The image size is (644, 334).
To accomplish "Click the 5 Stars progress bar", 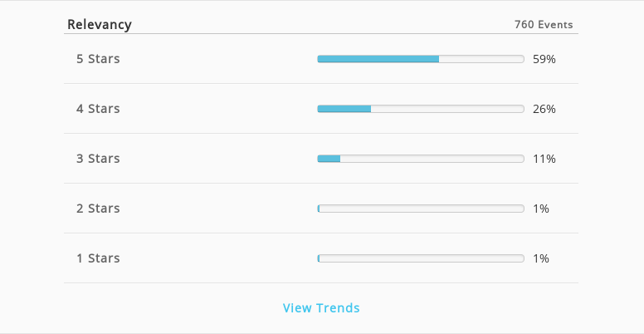I will tap(421, 59).
